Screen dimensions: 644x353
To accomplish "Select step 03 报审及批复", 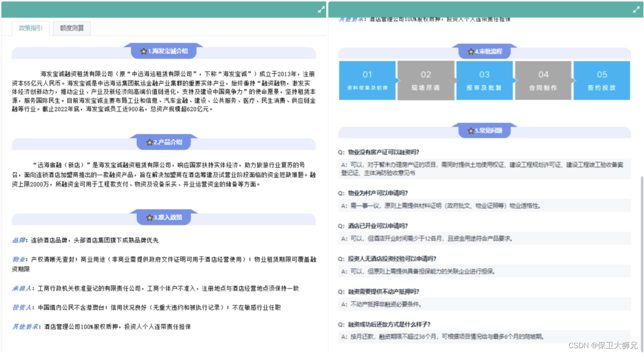I will 484,81.
